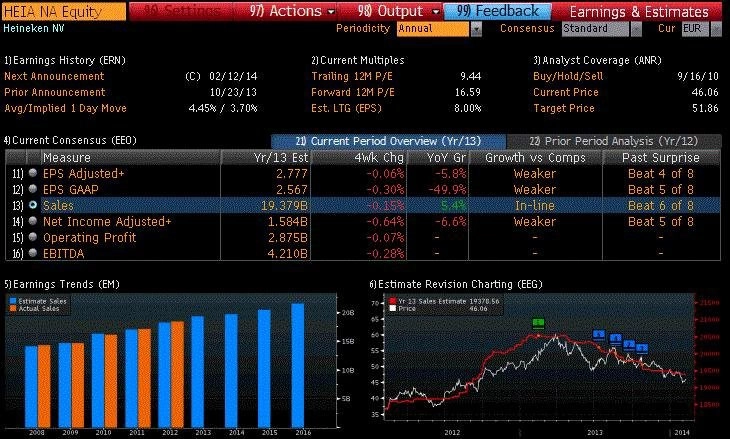
Task: Click the Forward 12M P/E value 16.59
Action: 468,92
